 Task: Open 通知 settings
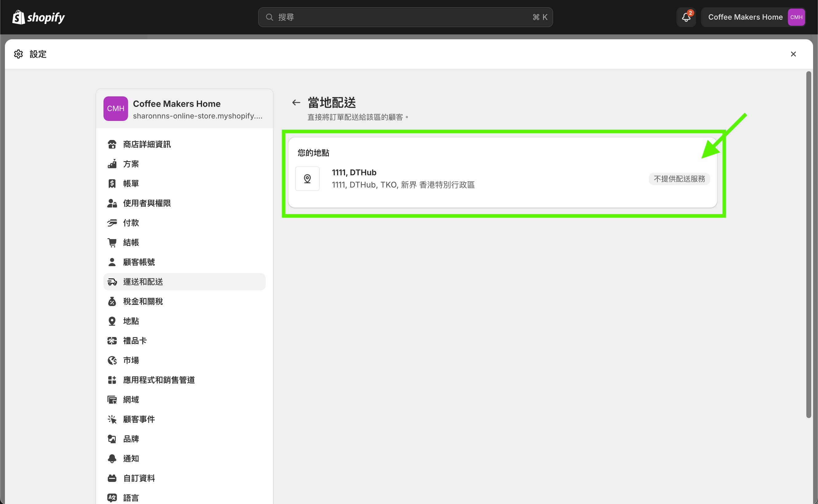185,459
